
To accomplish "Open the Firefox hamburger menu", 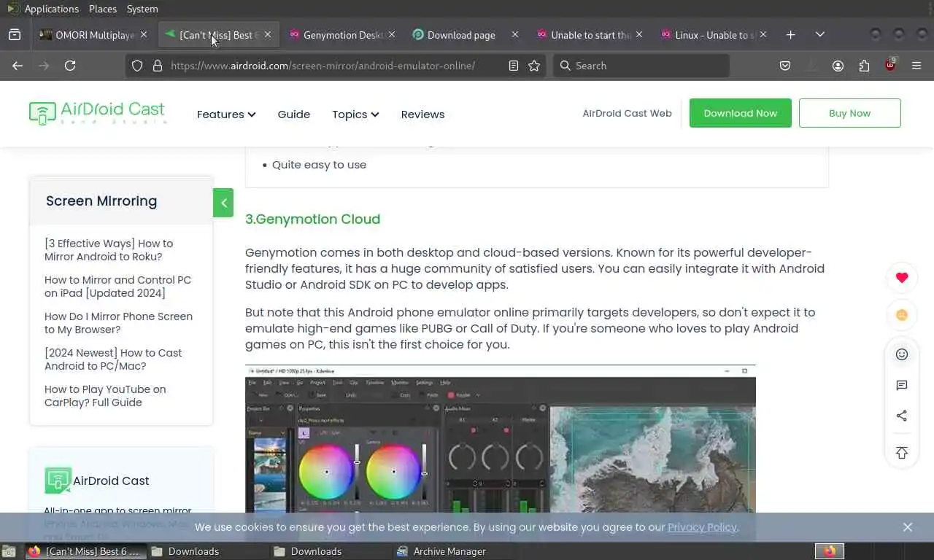I will (x=916, y=66).
